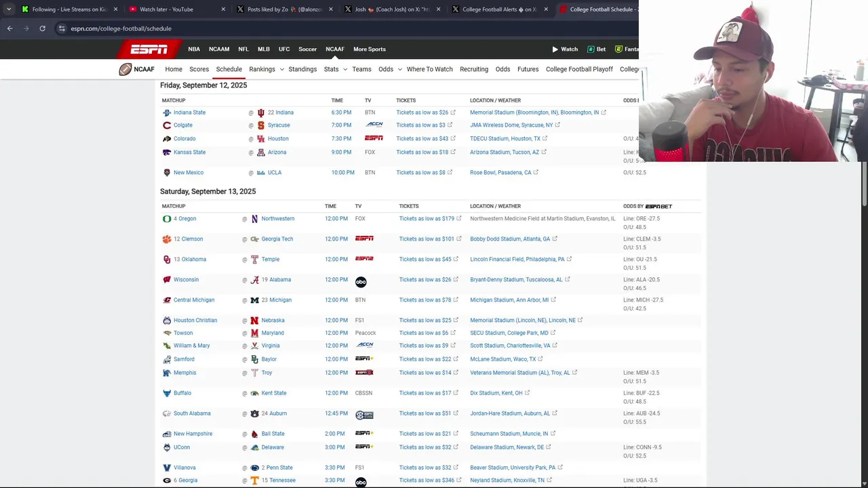
Task: Click the site info icon in address bar
Action: coord(62,28)
